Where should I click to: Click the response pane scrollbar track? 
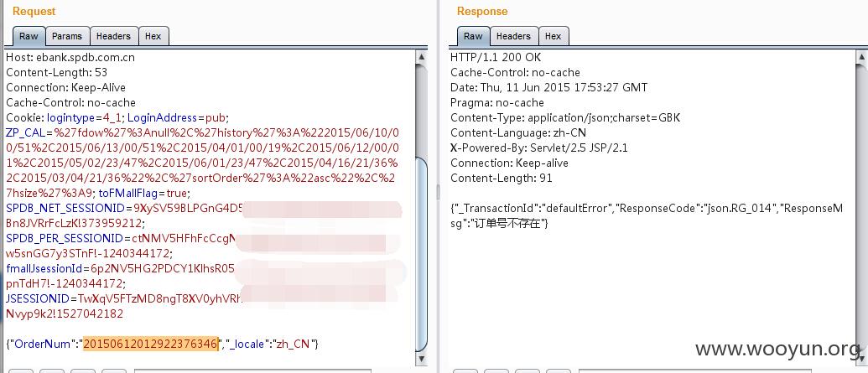861,208
